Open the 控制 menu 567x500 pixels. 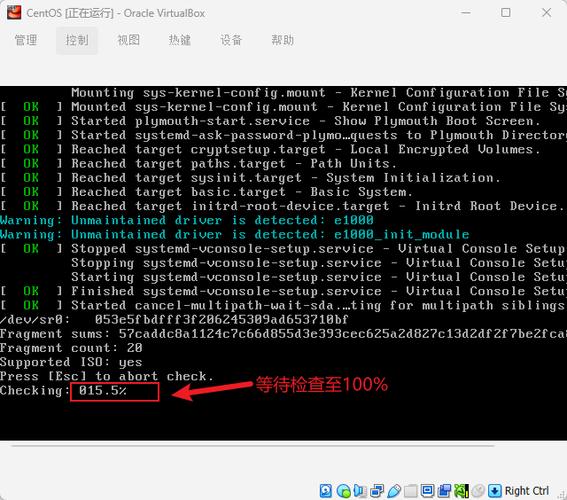[x=77, y=40]
